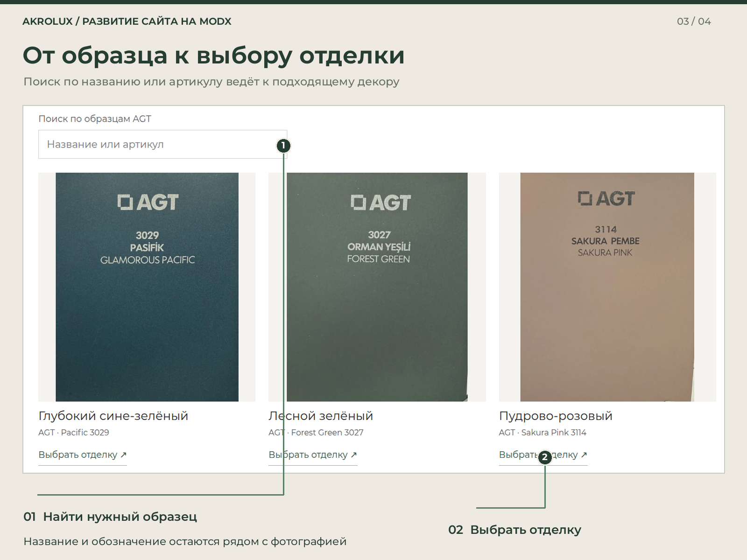The image size is (747, 560).
Task: Click the text "AGT · Pacific 3029"
Action: pos(74,433)
